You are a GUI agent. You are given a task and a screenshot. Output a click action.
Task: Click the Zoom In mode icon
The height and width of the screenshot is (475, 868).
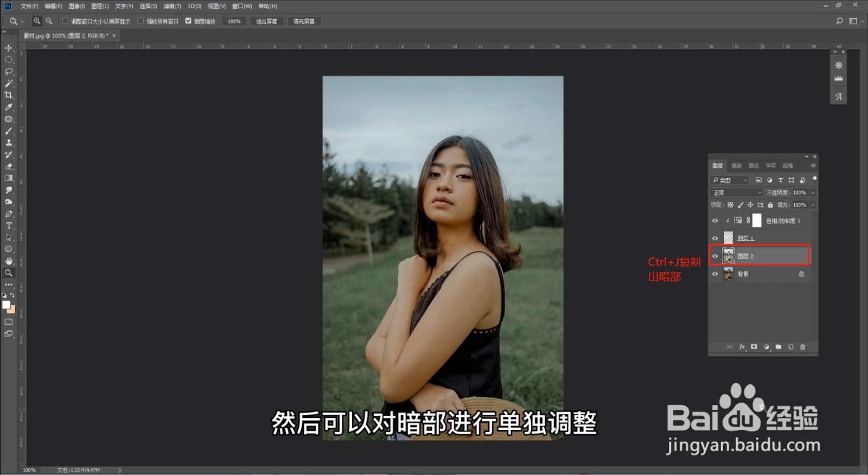(37, 21)
